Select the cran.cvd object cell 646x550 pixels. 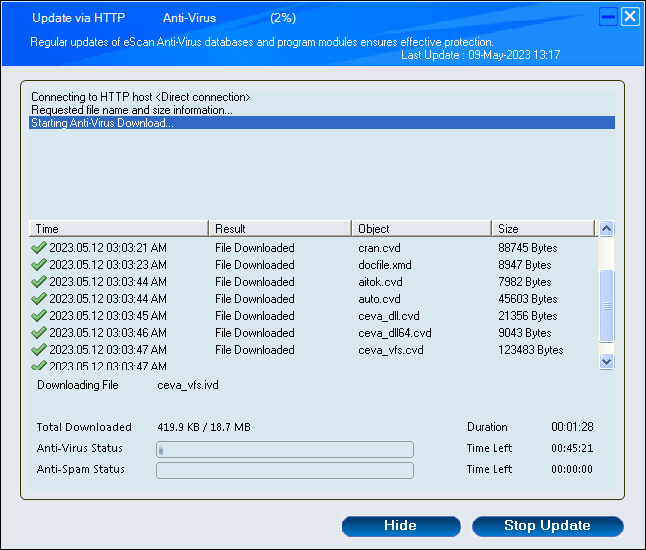point(379,248)
